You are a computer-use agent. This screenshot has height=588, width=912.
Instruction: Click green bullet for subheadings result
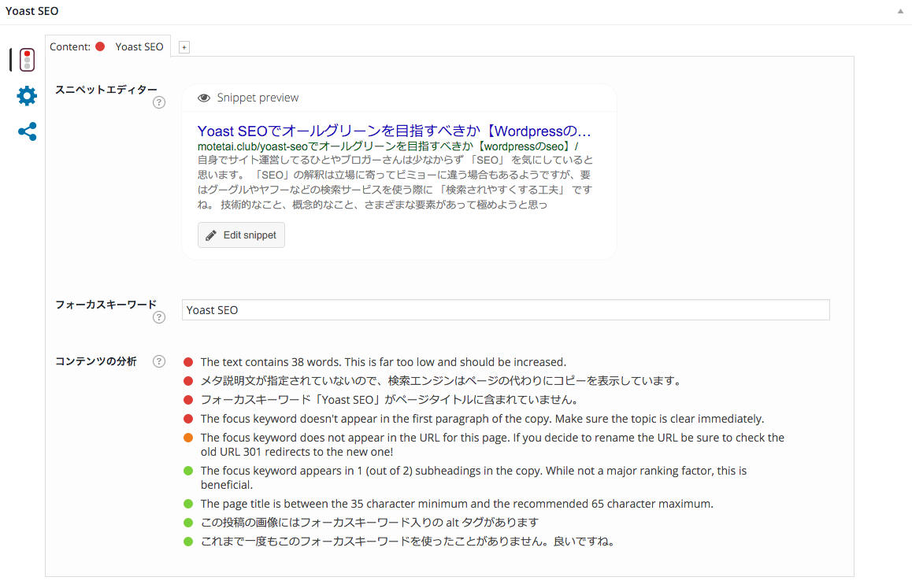[x=188, y=471]
